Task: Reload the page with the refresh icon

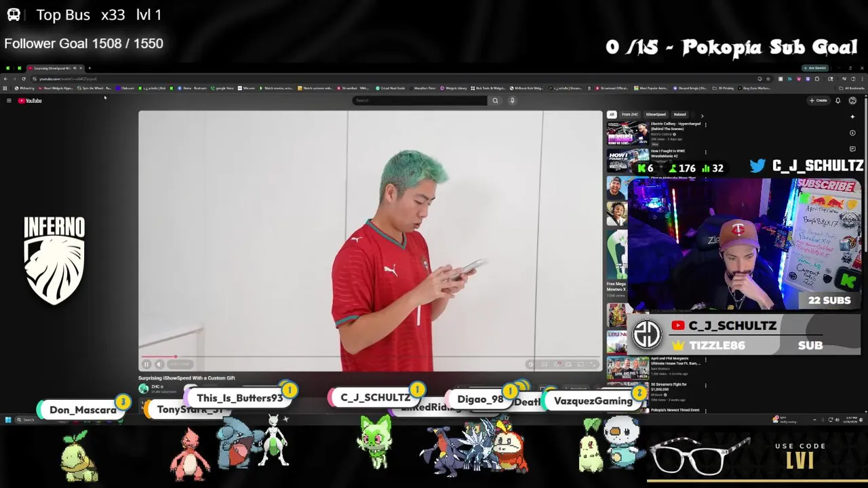Action: click(24, 79)
